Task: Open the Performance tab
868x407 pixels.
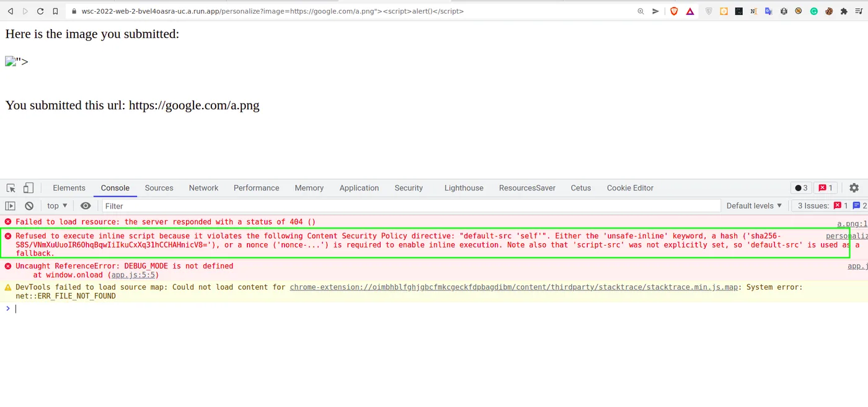Action: tap(257, 188)
